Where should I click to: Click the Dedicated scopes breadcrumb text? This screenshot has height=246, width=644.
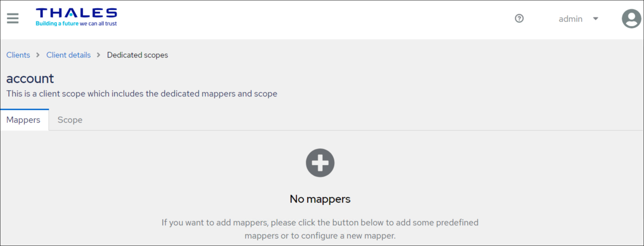coord(138,55)
